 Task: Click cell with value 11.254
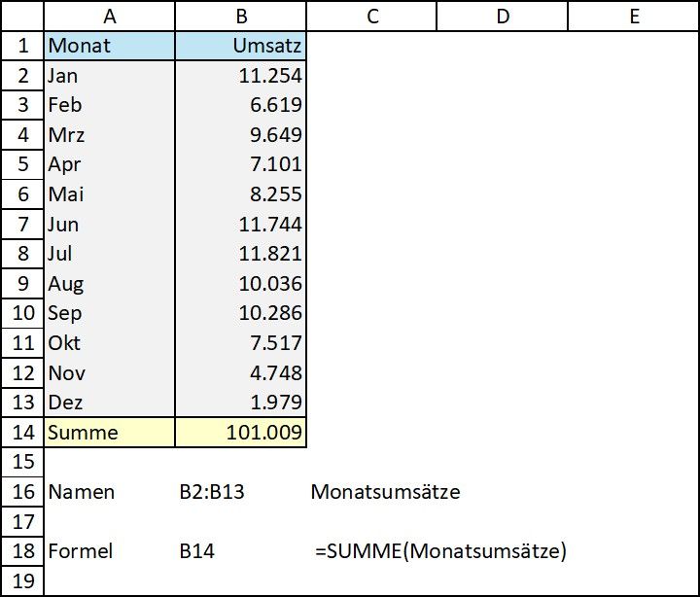point(241,76)
